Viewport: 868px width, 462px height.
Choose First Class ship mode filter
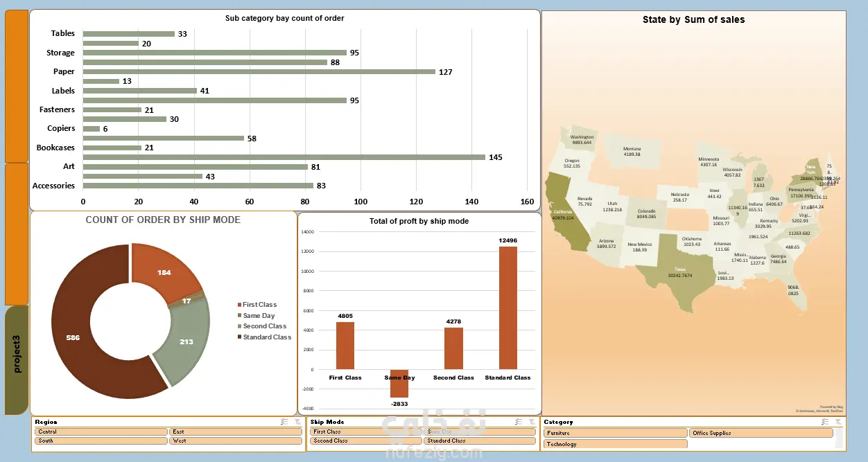click(x=365, y=432)
